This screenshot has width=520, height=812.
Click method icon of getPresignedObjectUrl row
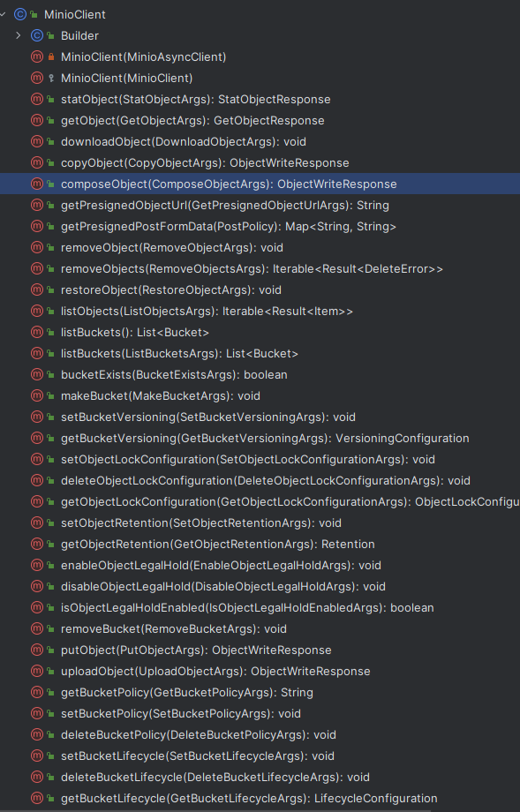point(37,205)
